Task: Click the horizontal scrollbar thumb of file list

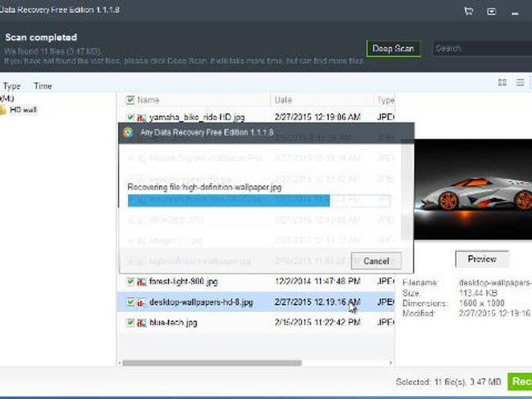Action: tap(212, 363)
